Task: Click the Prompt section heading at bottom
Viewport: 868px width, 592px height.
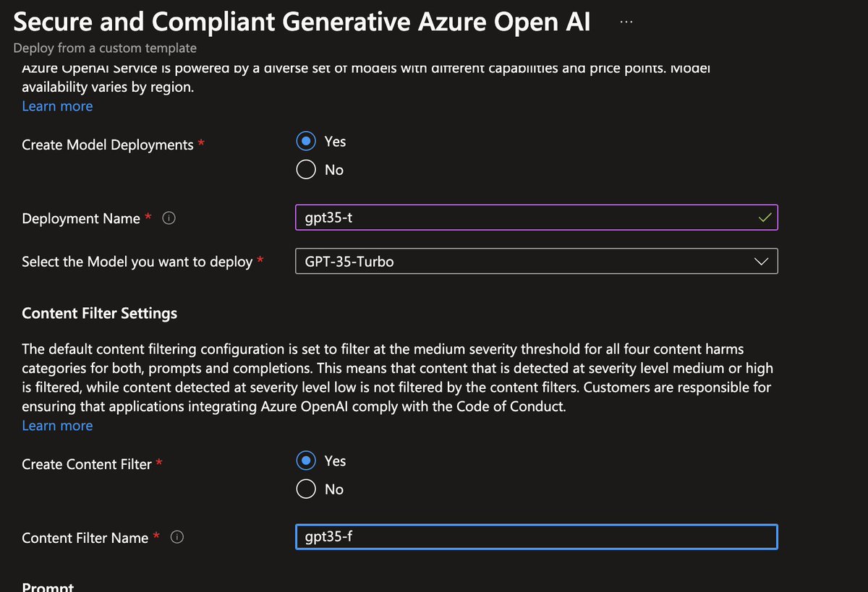Action: click(x=48, y=586)
